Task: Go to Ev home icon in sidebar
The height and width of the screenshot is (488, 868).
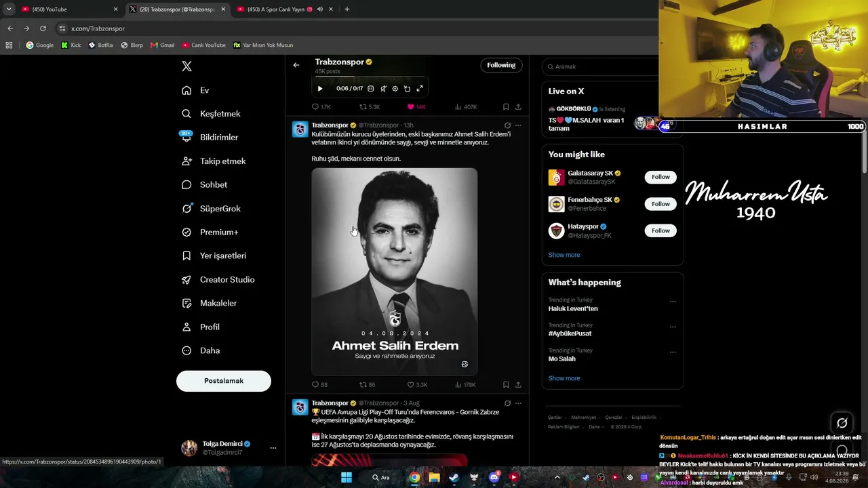Action: [186, 90]
